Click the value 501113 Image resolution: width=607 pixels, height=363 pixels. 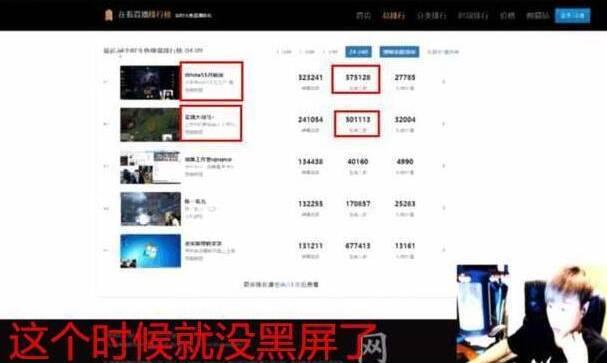358,120
